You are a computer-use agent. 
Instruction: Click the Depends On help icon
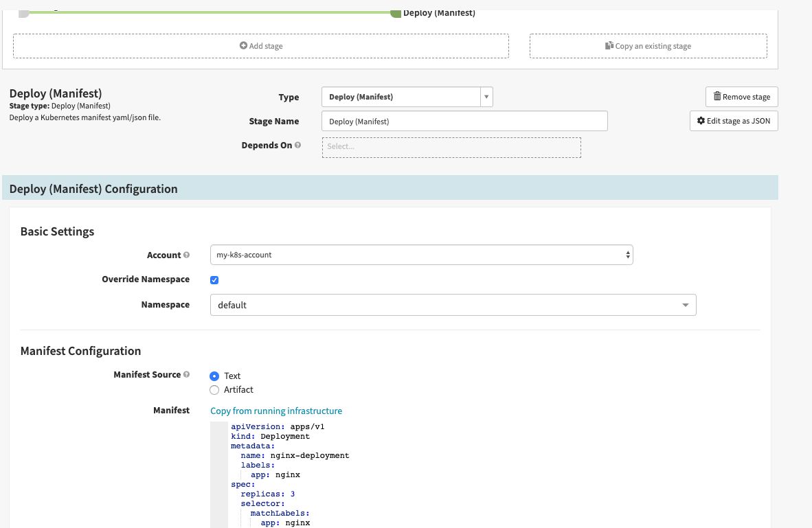[x=297, y=145]
